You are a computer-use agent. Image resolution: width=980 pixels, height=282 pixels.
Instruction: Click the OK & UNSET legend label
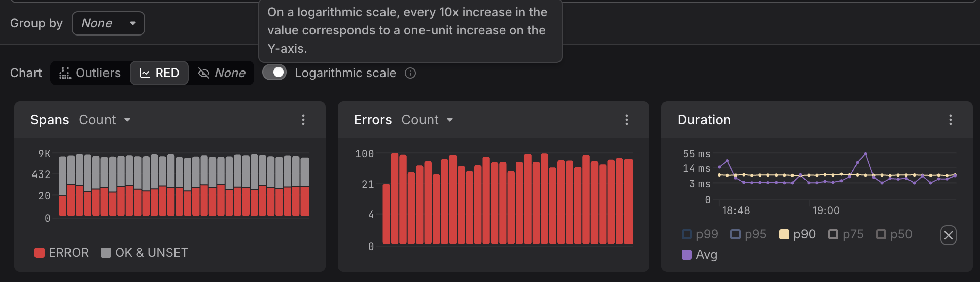coord(151,253)
